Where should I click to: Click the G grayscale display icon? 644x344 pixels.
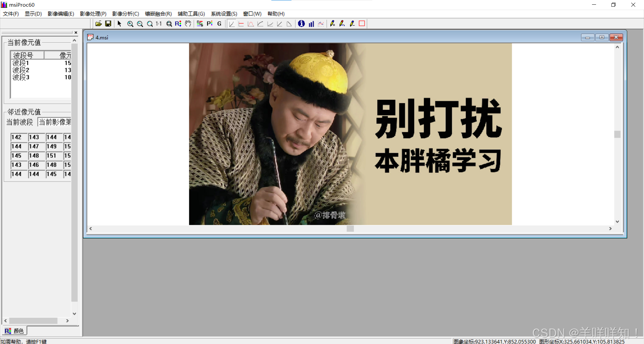click(x=219, y=24)
